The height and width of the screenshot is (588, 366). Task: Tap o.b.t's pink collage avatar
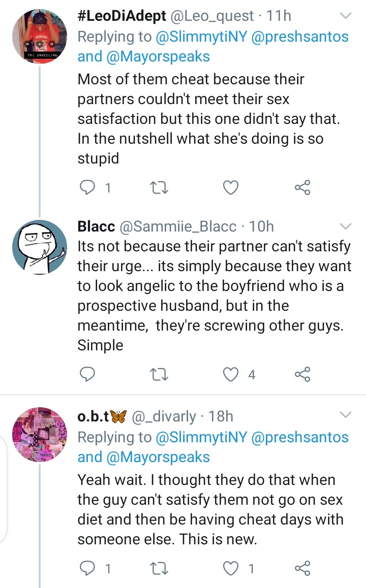(x=39, y=436)
